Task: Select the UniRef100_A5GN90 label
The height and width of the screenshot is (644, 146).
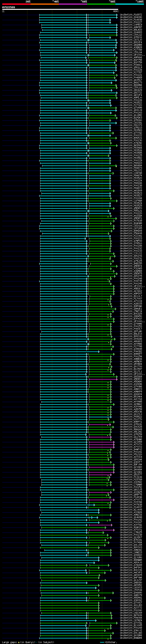Action: (131, 382)
